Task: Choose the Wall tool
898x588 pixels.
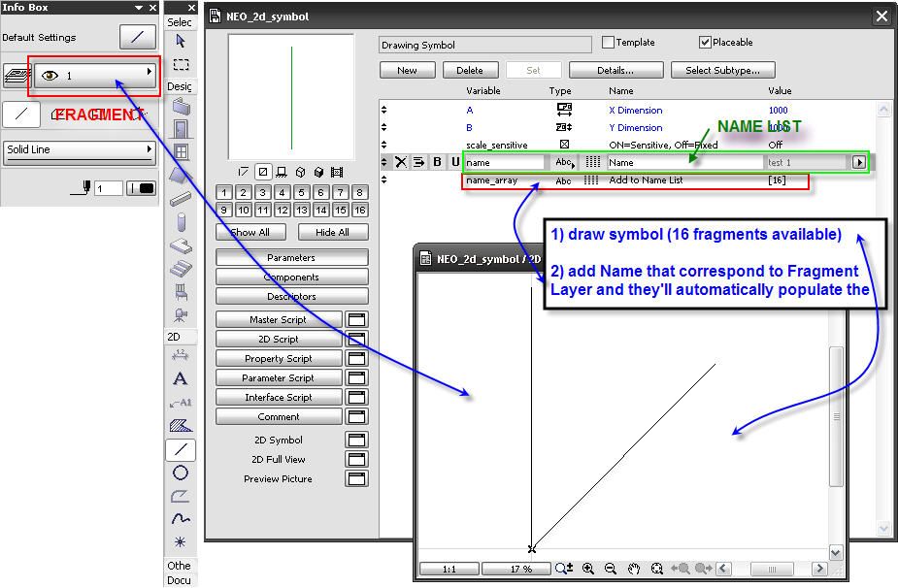Action: (x=181, y=107)
